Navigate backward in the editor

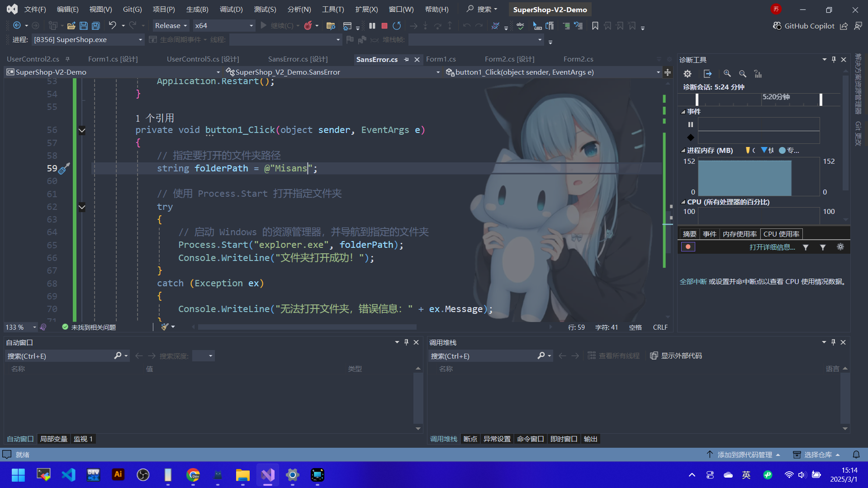(17, 26)
